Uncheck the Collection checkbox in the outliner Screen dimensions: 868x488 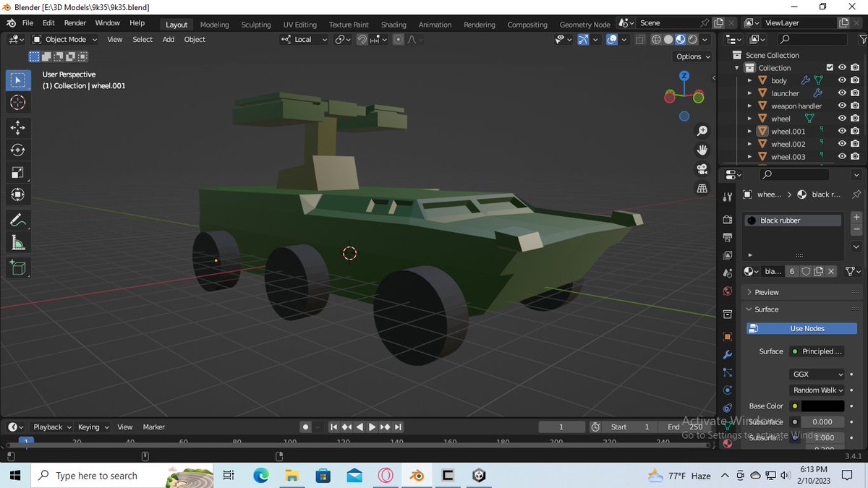[x=830, y=67]
